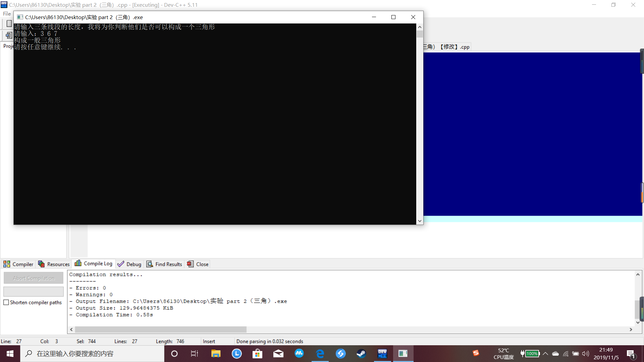
Task: Enable Shorten compiler paths checkbox
Action: [x=6, y=302]
